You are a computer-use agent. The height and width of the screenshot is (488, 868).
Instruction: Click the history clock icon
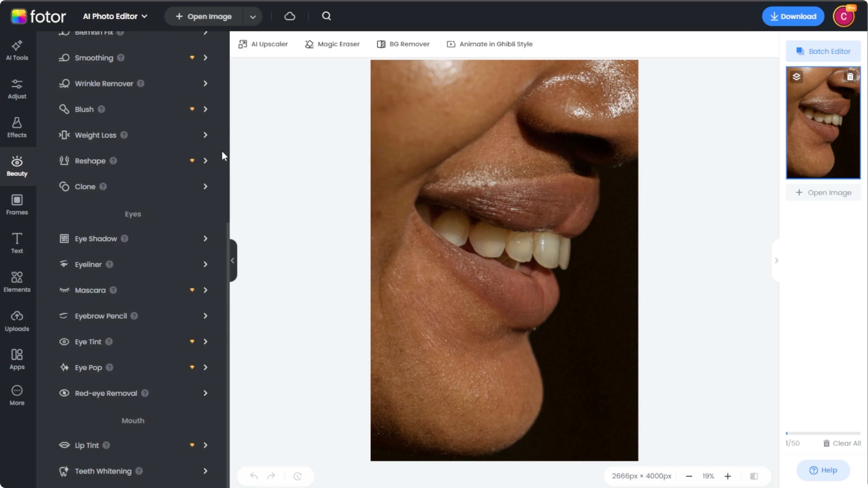[297, 476]
